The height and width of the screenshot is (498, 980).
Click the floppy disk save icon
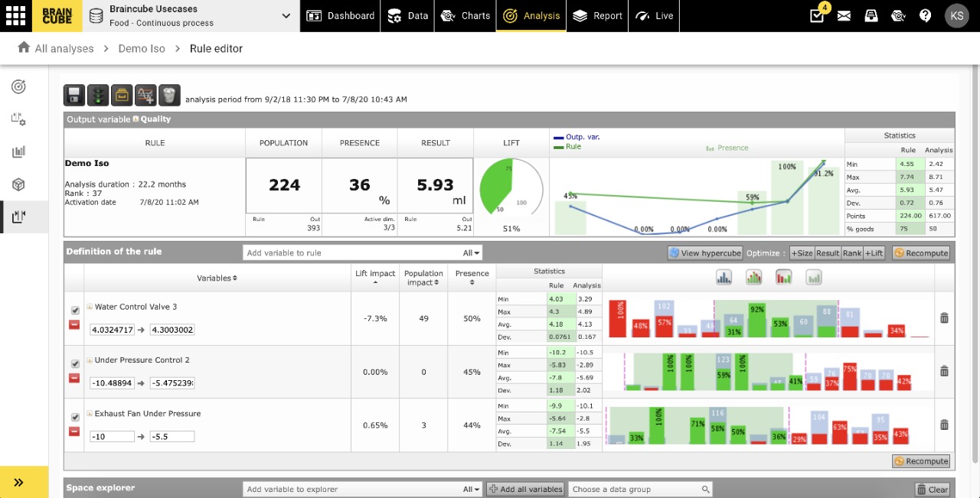point(74,95)
